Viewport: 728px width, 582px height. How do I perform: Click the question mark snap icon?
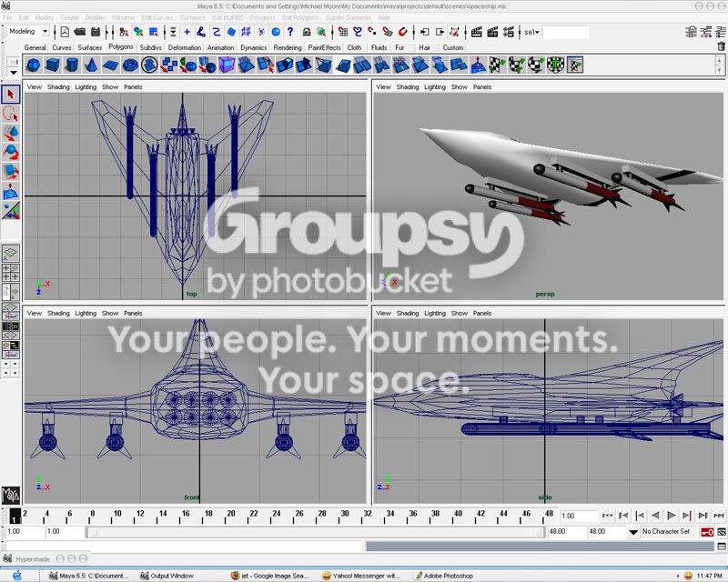coord(290,32)
